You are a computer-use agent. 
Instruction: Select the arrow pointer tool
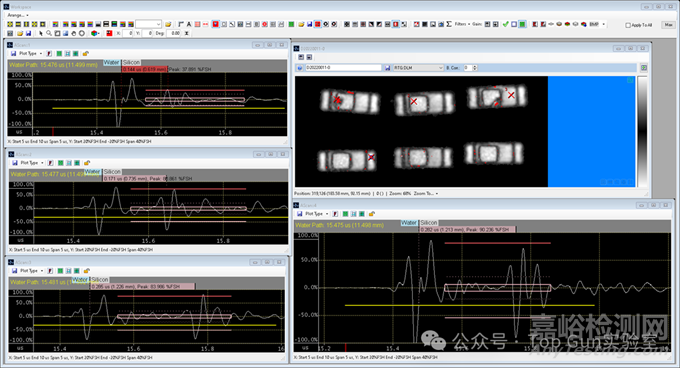pyautogui.click(x=41, y=33)
